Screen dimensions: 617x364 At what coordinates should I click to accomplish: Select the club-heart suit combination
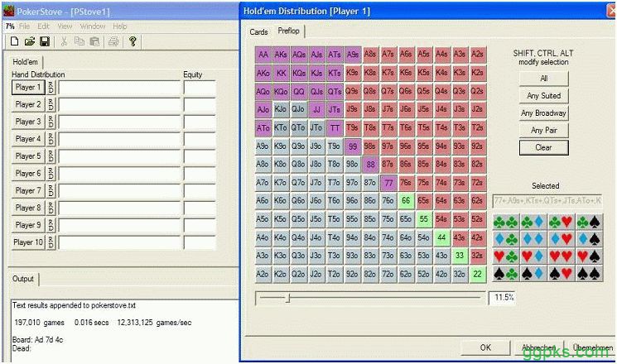click(x=562, y=223)
